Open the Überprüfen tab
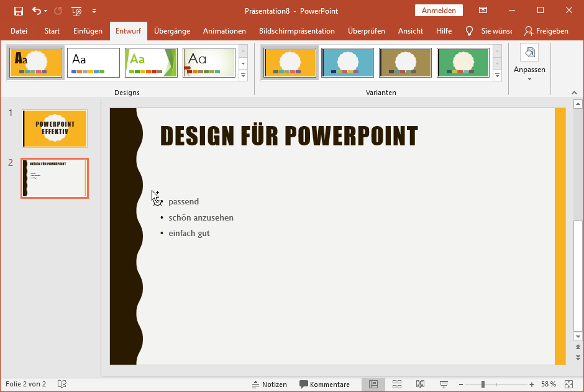Screen dimensions: 584x392 tap(366, 31)
